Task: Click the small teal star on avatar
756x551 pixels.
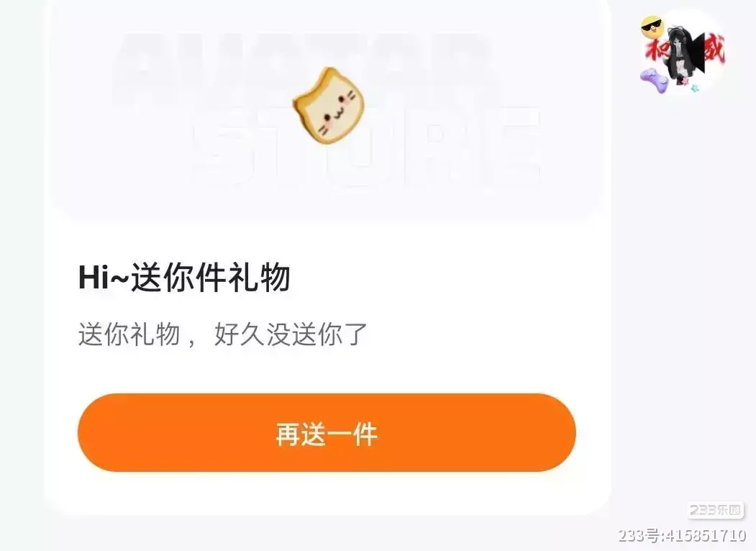Action: (695, 88)
